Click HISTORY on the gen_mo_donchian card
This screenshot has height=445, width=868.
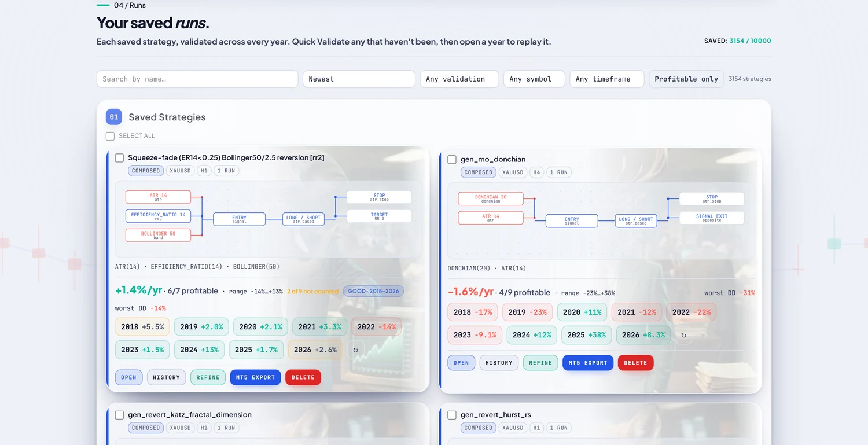coord(499,363)
